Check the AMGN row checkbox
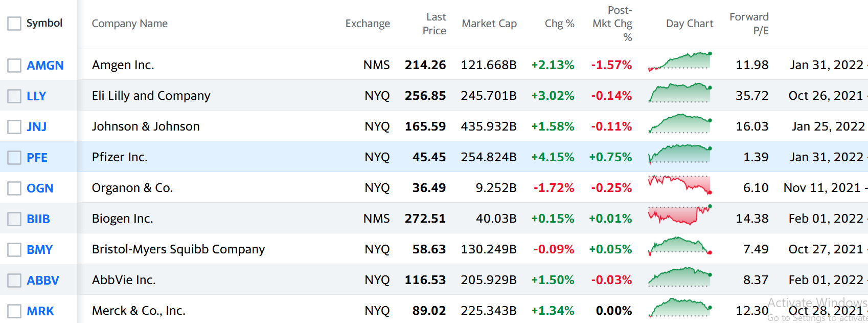 point(14,66)
